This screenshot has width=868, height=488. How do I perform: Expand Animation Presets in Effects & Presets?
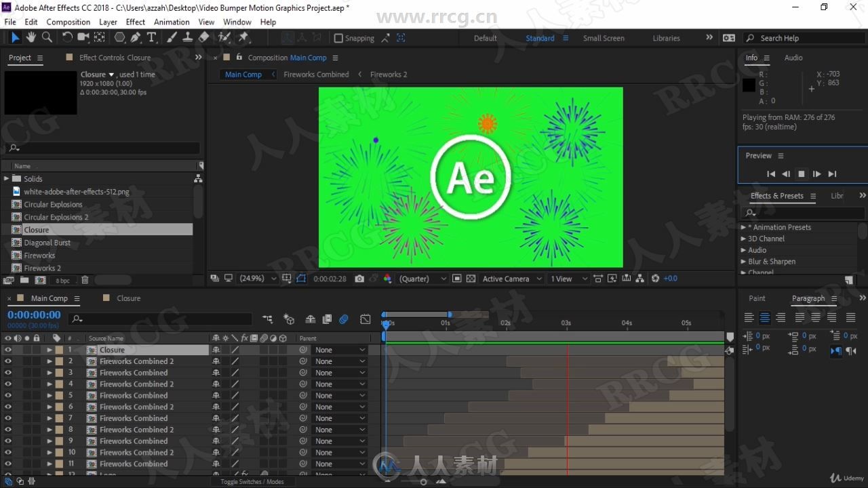click(x=743, y=228)
